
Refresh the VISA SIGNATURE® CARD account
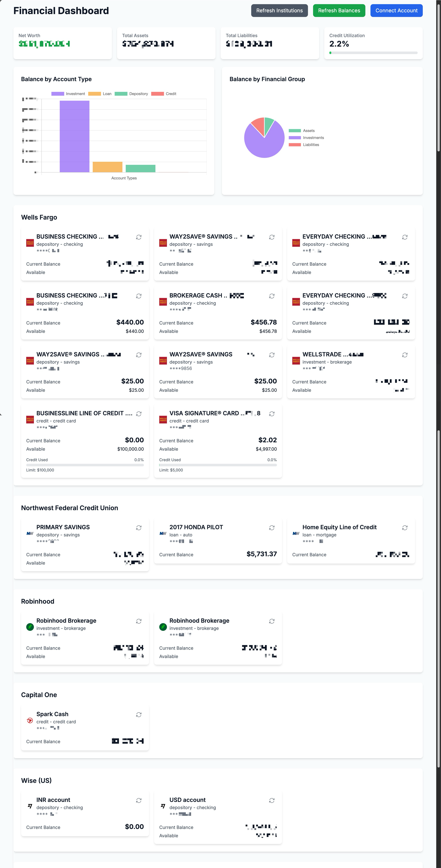[271, 414]
